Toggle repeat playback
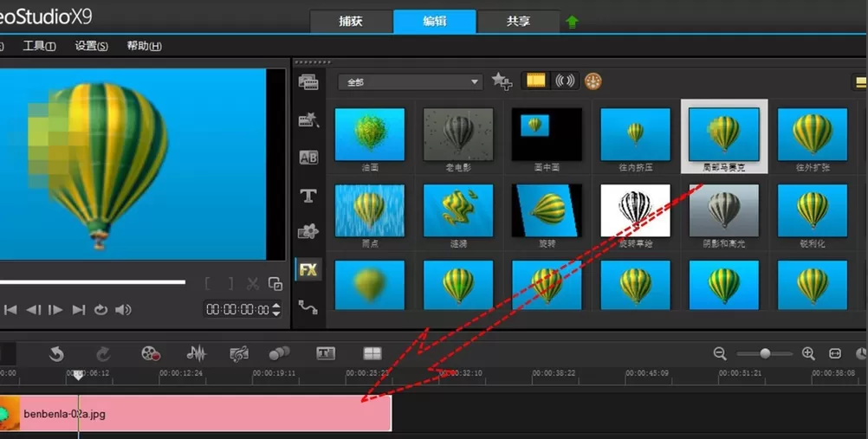The width and height of the screenshot is (868, 439). tap(100, 310)
